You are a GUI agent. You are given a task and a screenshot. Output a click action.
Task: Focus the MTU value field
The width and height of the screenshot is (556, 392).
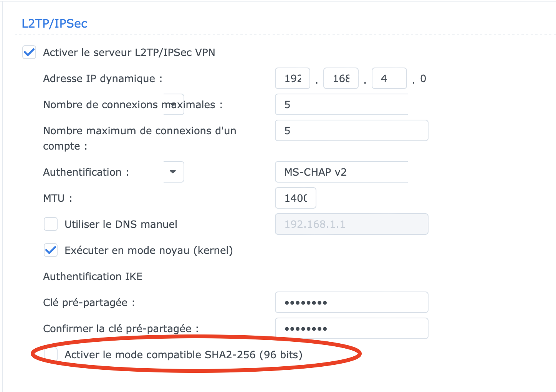click(296, 198)
